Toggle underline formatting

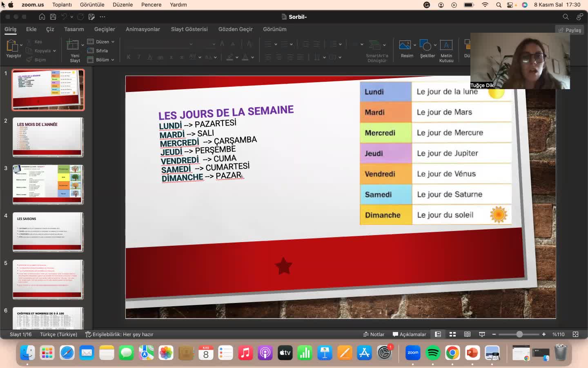click(150, 57)
